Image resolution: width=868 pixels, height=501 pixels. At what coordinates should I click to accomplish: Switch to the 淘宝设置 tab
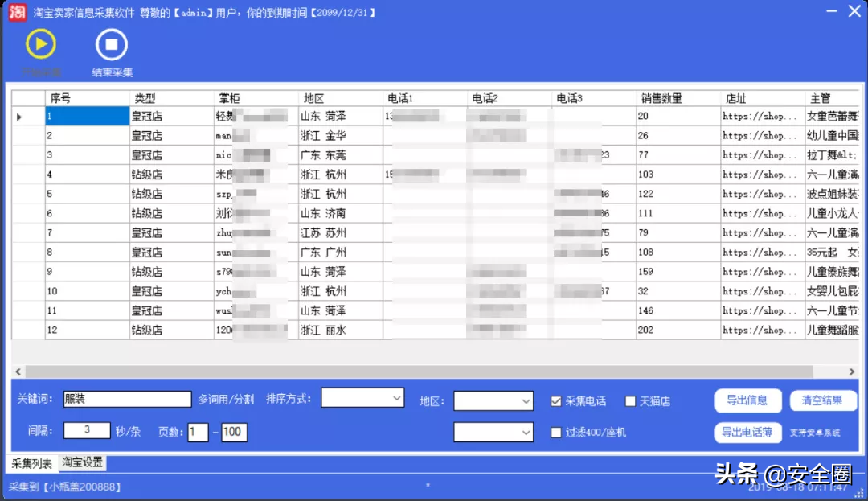[83, 462]
